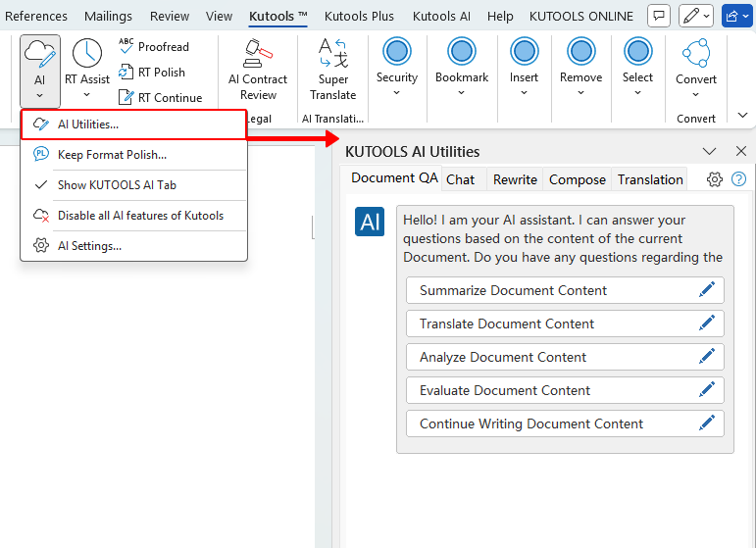Click the blue Share button

(x=737, y=16)
